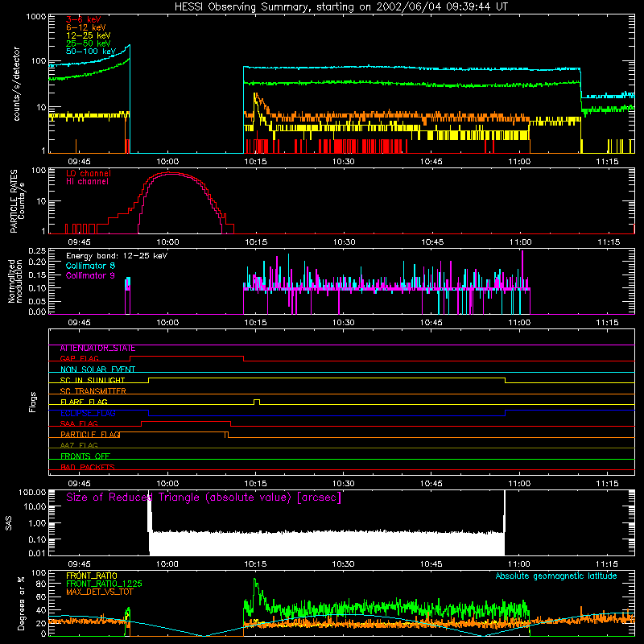Click the NON_SOLAR_EVENT flag label
The height and width of the screenshot is (644, 644).
(97, 369)
